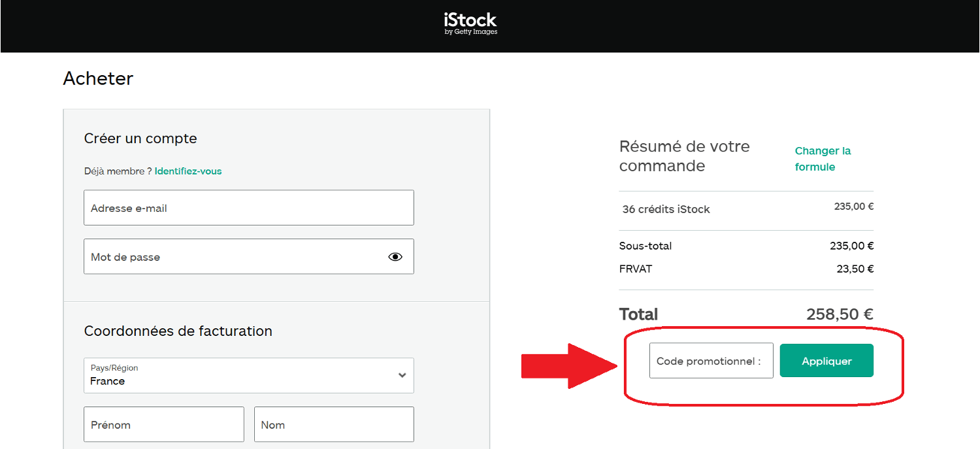Apply promo code with Appliquer button

(826, 361)
